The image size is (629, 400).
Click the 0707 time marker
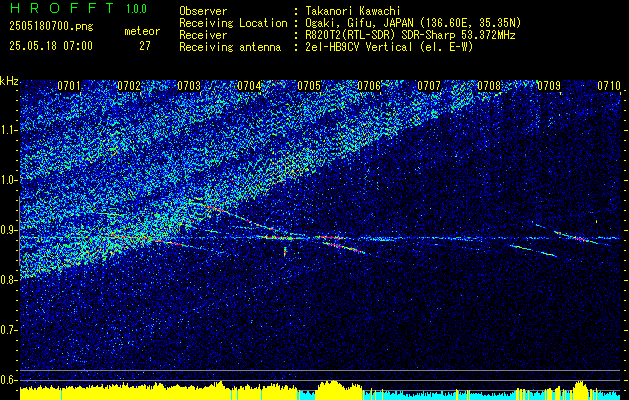point(429,86)
